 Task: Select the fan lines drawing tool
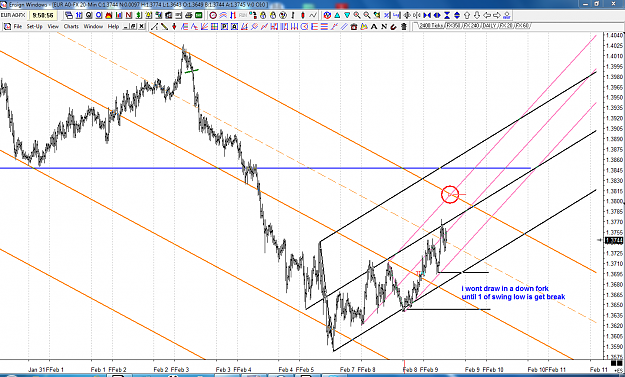click(204, 26)
